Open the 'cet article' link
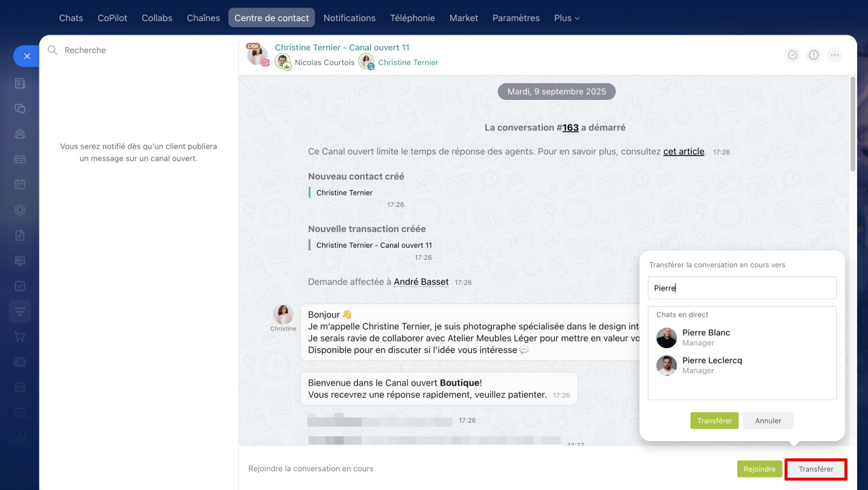The image size is (868, 490). (684, 151)
